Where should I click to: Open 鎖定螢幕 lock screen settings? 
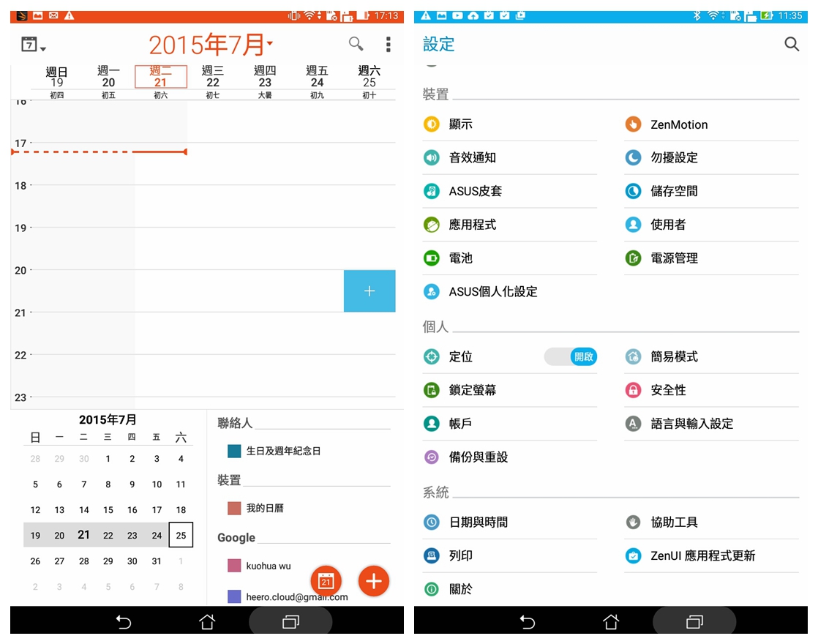point(510,390)
